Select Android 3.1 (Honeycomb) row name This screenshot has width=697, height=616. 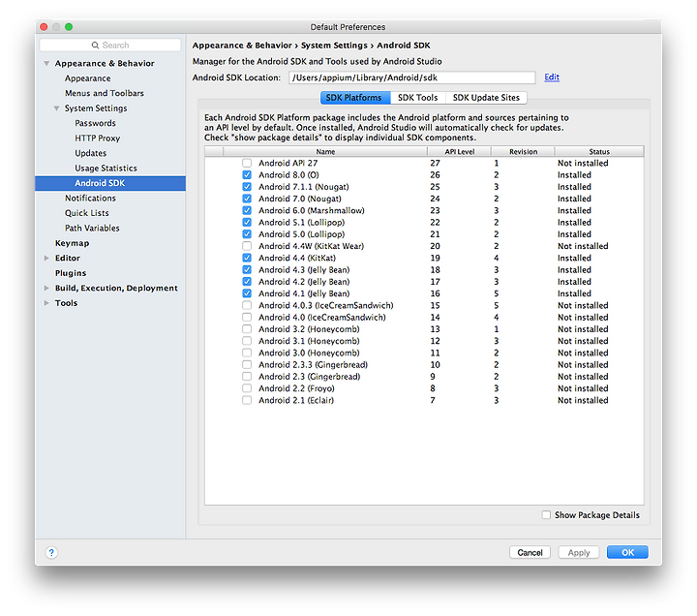(309, 341)
